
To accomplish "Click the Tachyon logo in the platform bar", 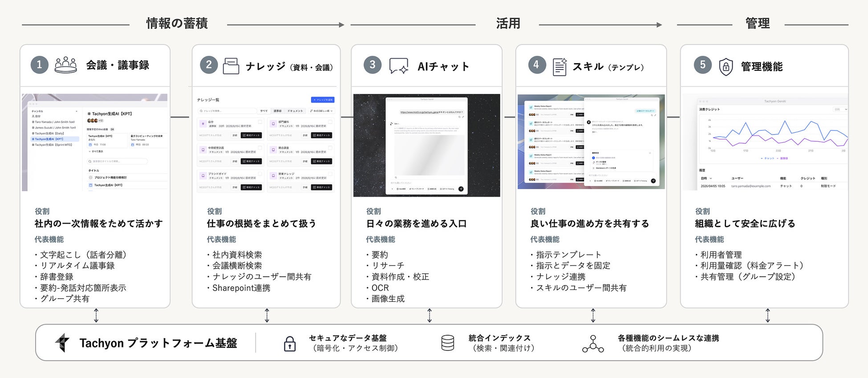I will tap(62, 343).
